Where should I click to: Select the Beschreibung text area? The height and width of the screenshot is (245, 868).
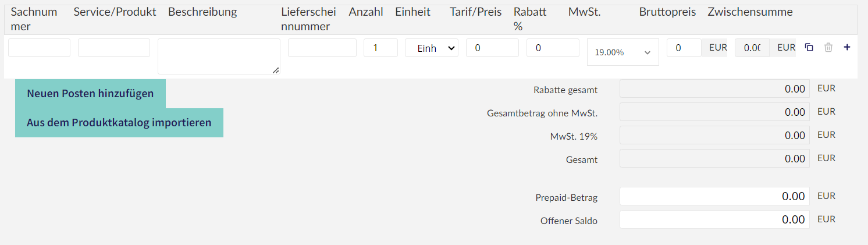click(x=219, y=56)
